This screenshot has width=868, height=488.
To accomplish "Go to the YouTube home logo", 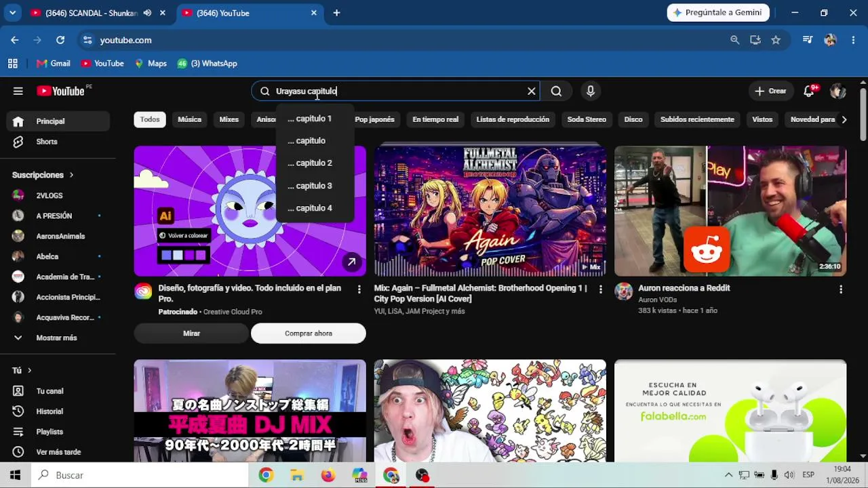I will (x=60, y=91).
